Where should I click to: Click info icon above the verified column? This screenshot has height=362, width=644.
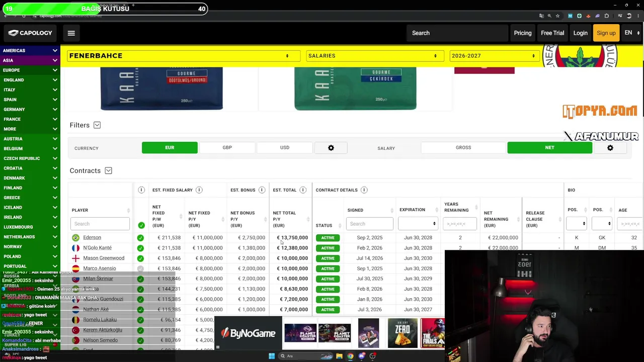[141, 190]
